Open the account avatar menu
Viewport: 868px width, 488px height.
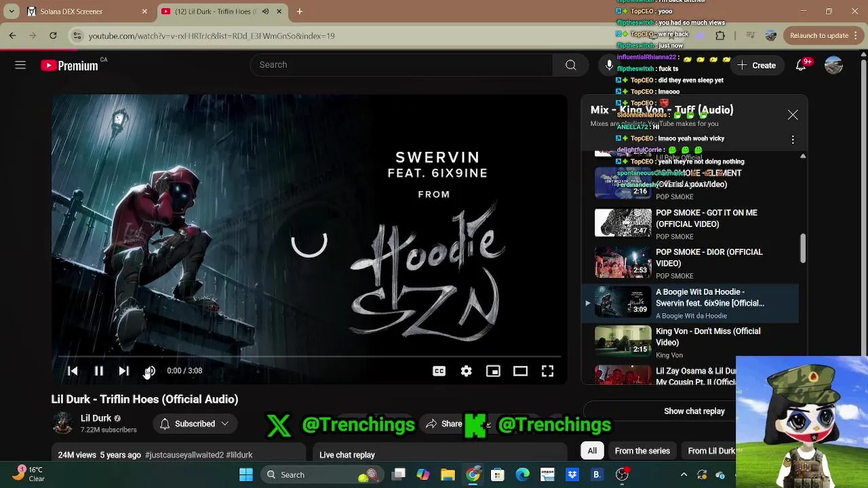coord(833,65)
